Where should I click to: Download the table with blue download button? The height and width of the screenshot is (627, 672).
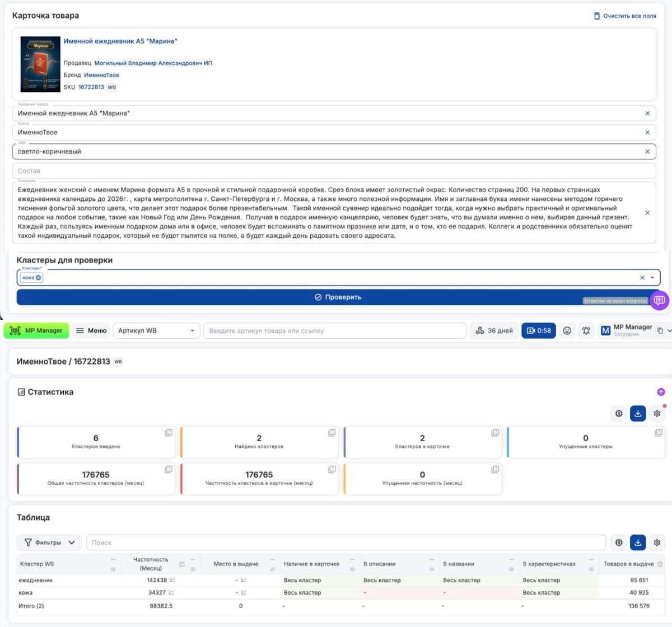pyautogui.click(x=638, y=542)
